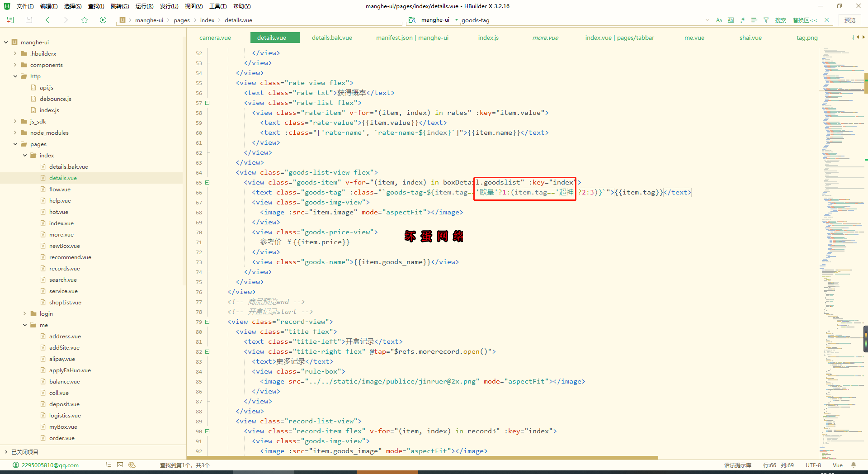Open the 运行(R) menu
This screenshot has width=868, height=474.
(144, 6)
